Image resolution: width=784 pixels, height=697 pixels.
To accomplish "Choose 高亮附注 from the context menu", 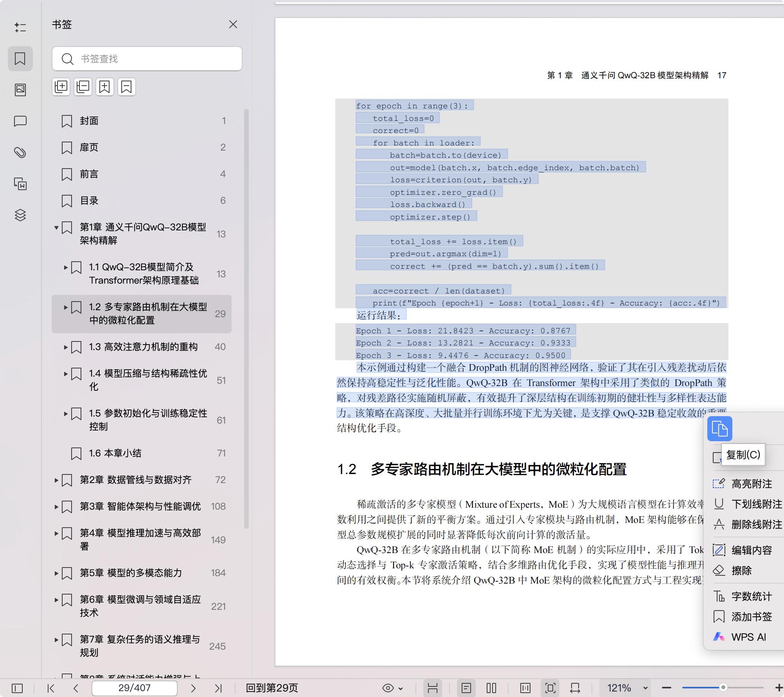I will coord(751,484).
